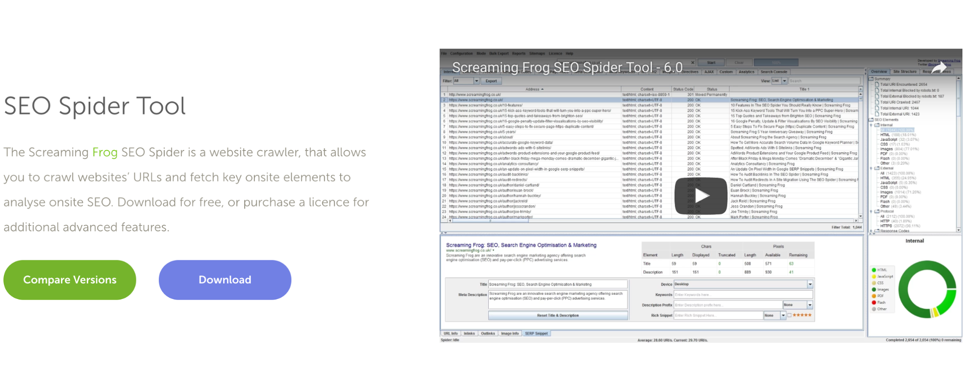Open the Bulk Export menu
Screen dimensions: 980x374
point(499,53)
